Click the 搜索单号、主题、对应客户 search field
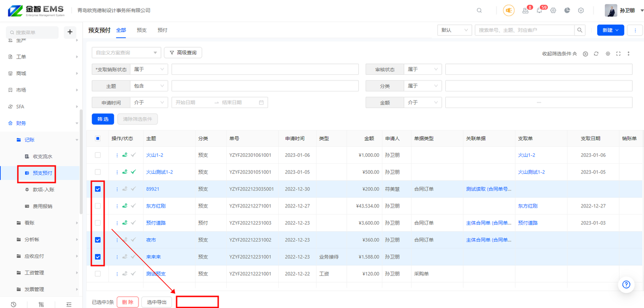Viewport: 644px width, 308px height. coord(525,30)
